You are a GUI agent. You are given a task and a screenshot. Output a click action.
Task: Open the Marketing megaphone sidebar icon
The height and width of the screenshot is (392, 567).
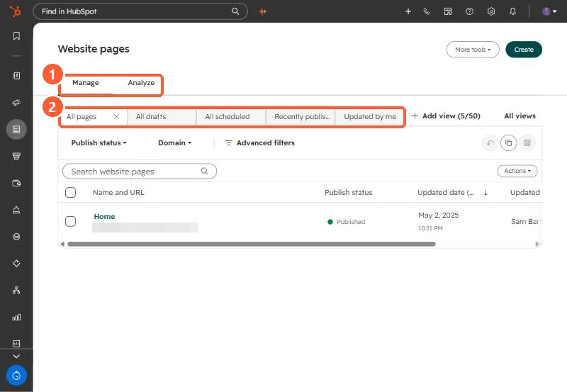[16, 102]
